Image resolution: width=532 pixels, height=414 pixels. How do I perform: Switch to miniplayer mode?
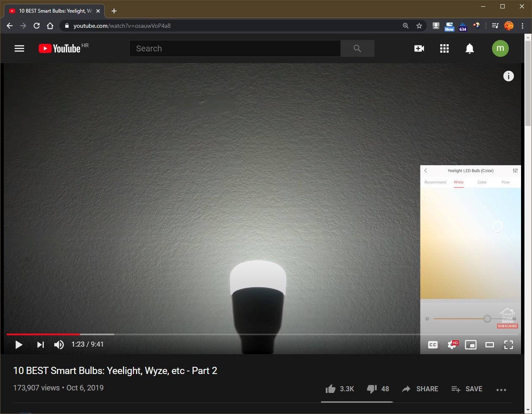tap(471, 345)
